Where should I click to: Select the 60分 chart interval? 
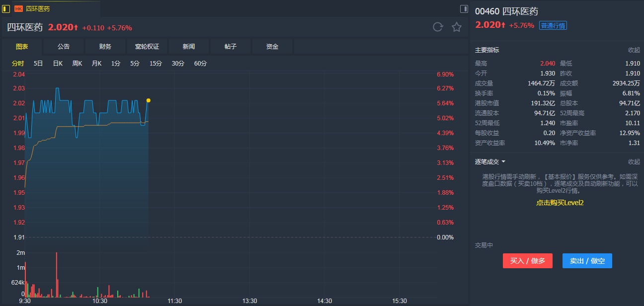click(200, 64)
